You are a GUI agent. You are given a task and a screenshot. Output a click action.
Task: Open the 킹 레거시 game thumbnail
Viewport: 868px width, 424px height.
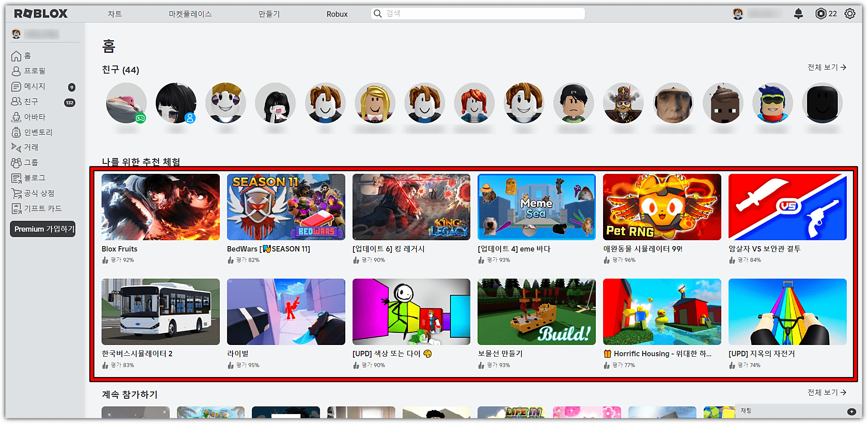coord(411,207)
